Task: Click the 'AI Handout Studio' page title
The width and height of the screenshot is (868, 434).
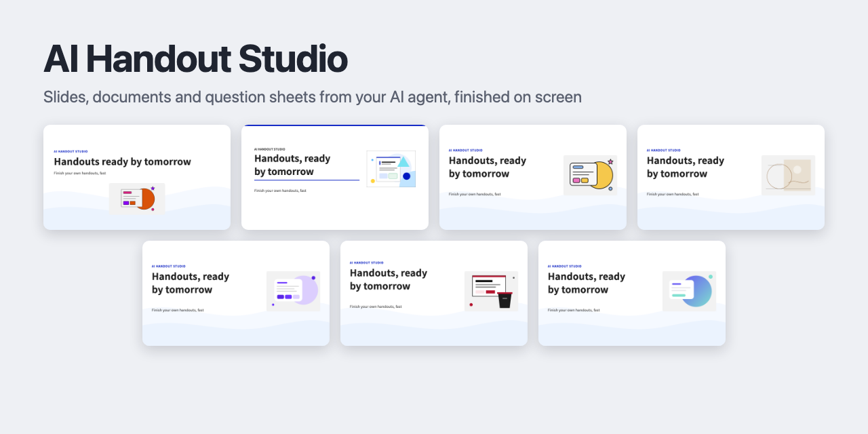Action: tap(195, 59)
